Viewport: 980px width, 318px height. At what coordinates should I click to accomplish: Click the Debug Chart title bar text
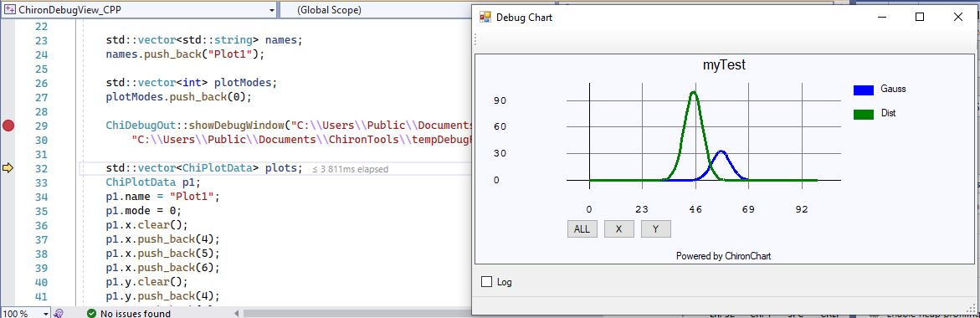click(x=525, y=18)
